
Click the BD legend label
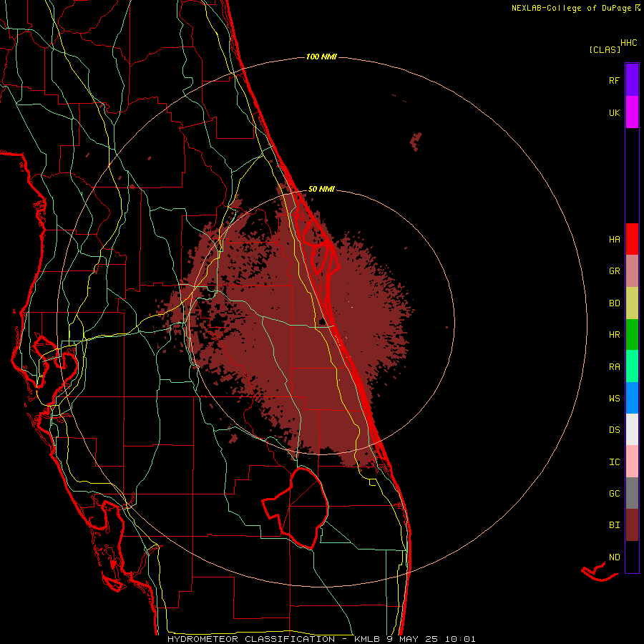(614, 303)
